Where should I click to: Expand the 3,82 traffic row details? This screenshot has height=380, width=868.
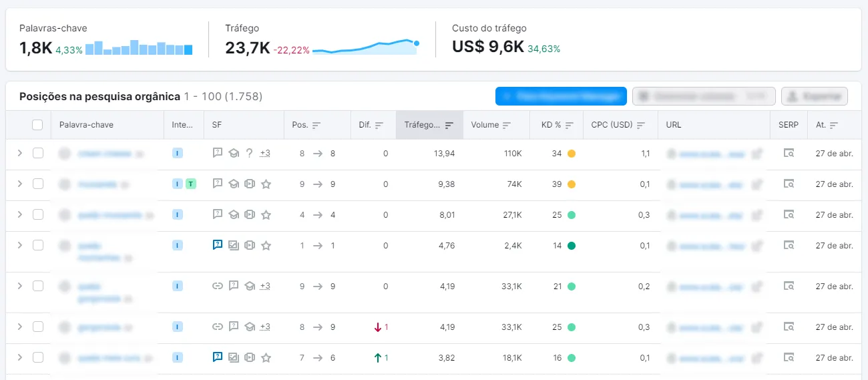[19, 357]
